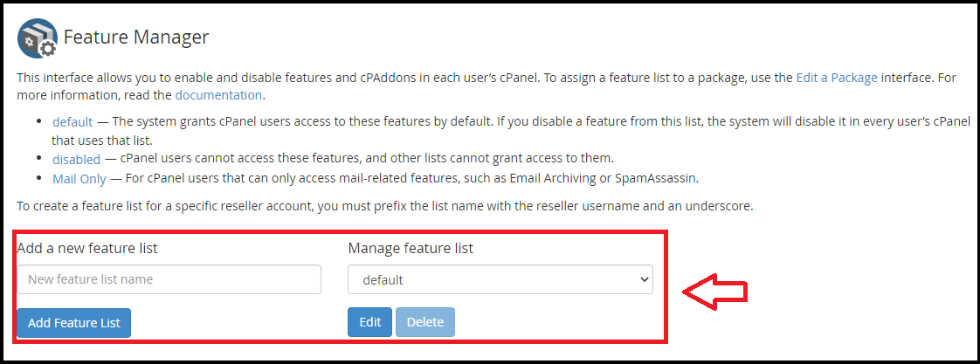
Task: Open the Manage feature list dropdown showing default
Action: (x=500, y=279)
